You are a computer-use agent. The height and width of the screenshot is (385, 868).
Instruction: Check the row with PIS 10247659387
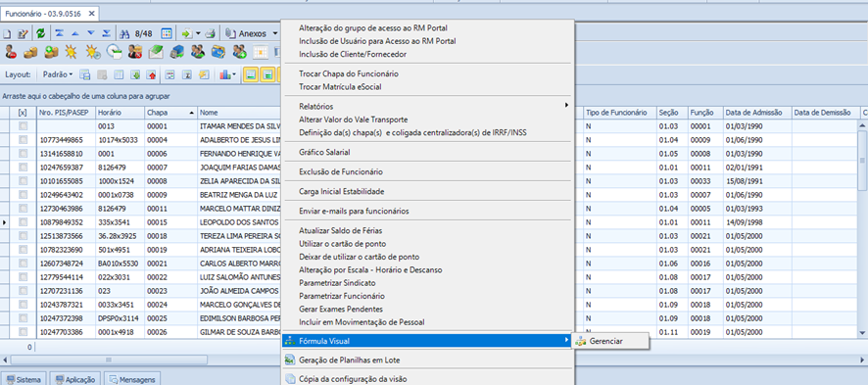tap(23, 168)
